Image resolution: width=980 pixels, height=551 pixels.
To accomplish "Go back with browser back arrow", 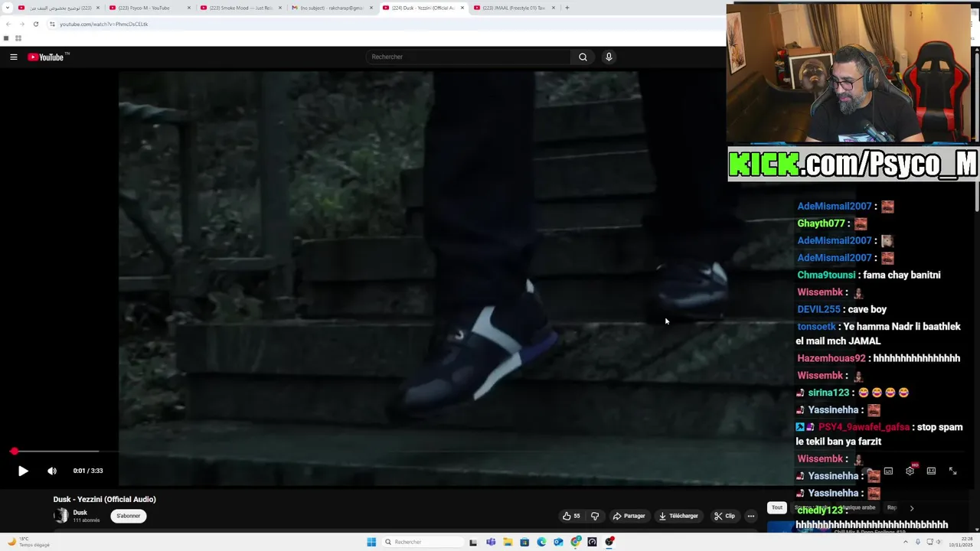I will pyautogui.click(x=8, y=24).
